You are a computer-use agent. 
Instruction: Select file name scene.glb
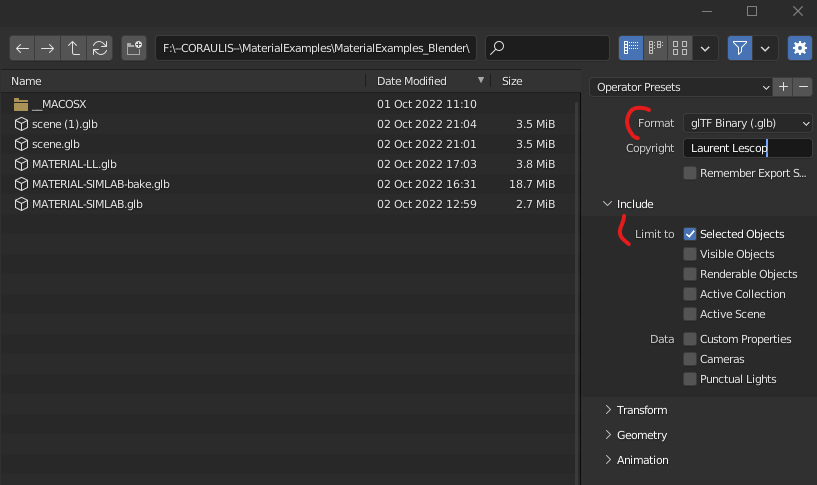click(x=56, y=144)
